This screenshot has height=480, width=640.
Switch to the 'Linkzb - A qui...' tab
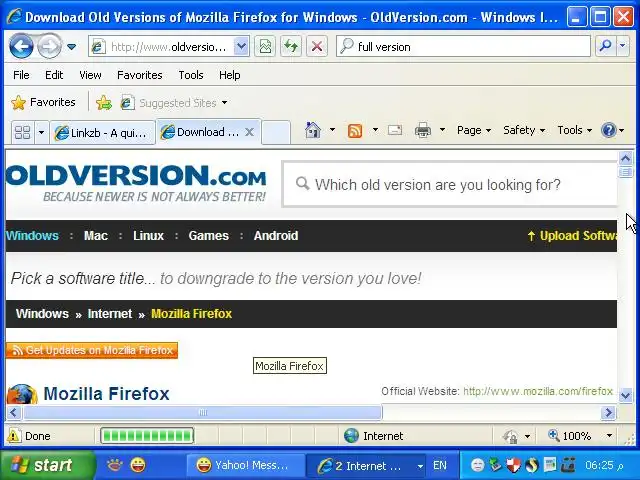102,132
